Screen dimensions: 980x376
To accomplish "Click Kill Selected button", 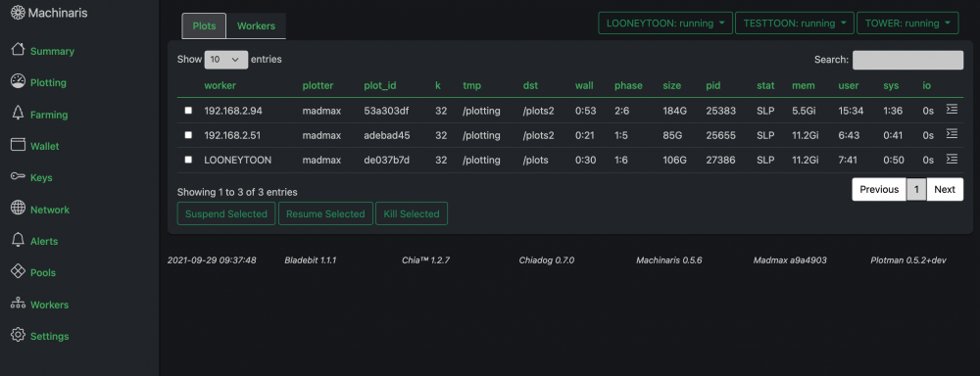I will click(412, 213).
